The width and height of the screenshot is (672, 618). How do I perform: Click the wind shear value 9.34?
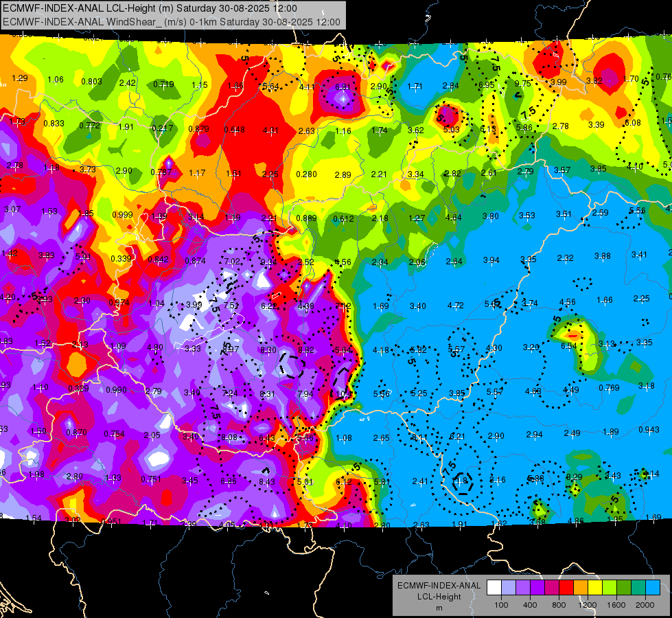tap(268, 262)
